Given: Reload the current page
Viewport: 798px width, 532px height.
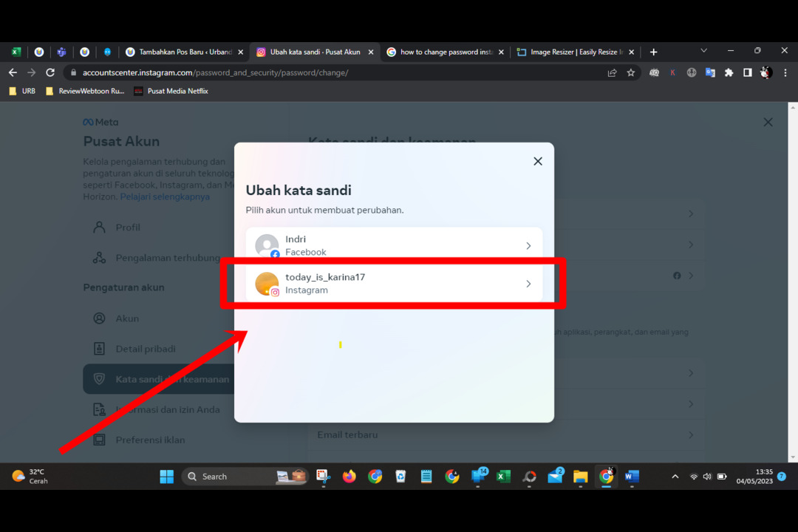Looking at the screenshot, I should pyautogui.click(x=50, y=73).
